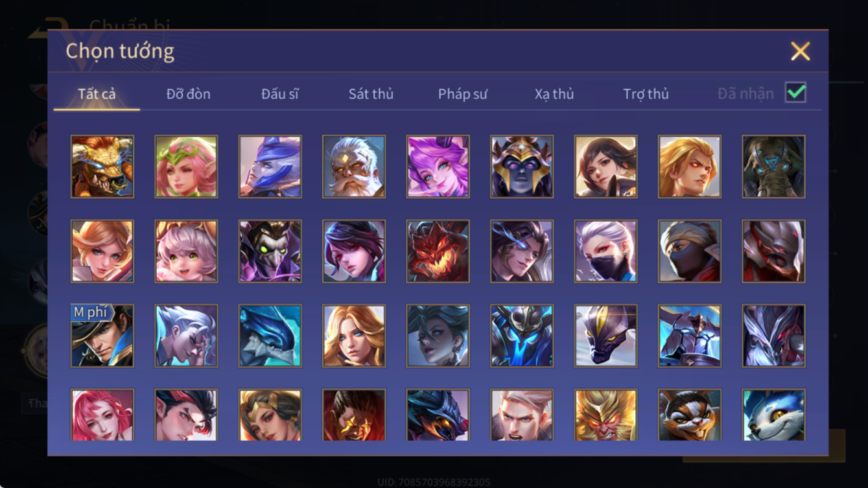Screen dimensions: 868x488
Task: Pick the purple-haired girl hero portrait
Action: pyautogui.click(x=438, y=167)
